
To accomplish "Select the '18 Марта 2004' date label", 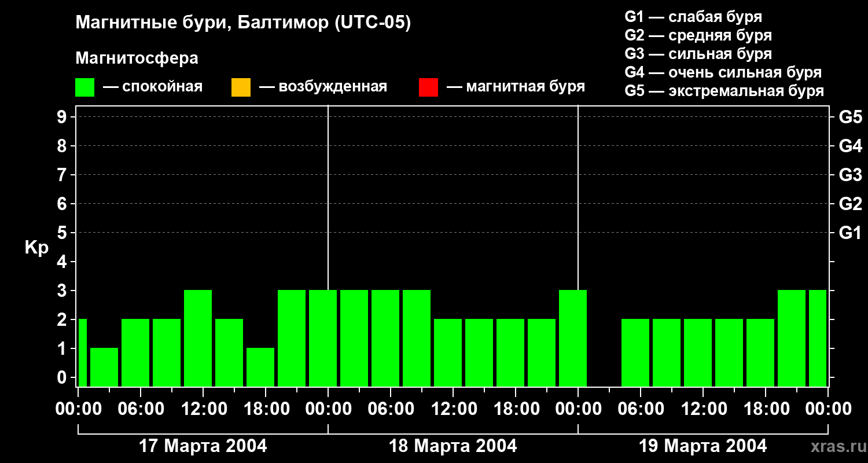I will 453,446.
